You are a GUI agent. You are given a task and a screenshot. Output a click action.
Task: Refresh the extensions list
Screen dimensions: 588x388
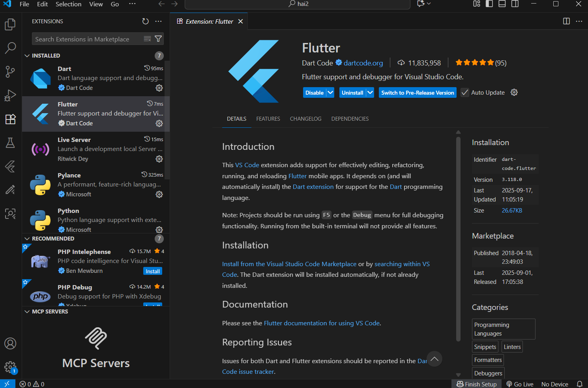(146, 21)
